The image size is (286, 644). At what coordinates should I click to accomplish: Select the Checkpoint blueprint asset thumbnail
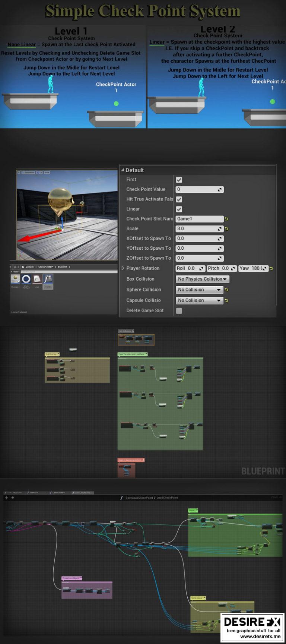pos(15,280)
